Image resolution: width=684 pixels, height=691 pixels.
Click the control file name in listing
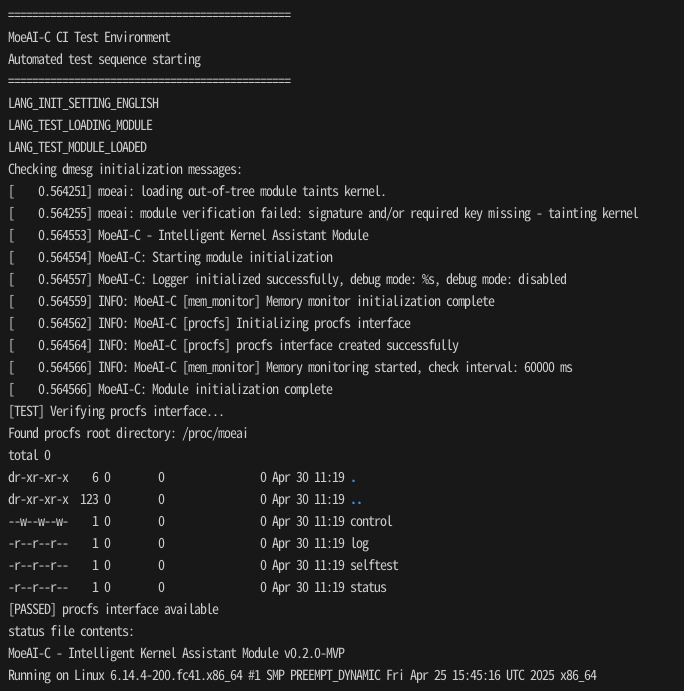pyautogui.click(x=371, y=521)
